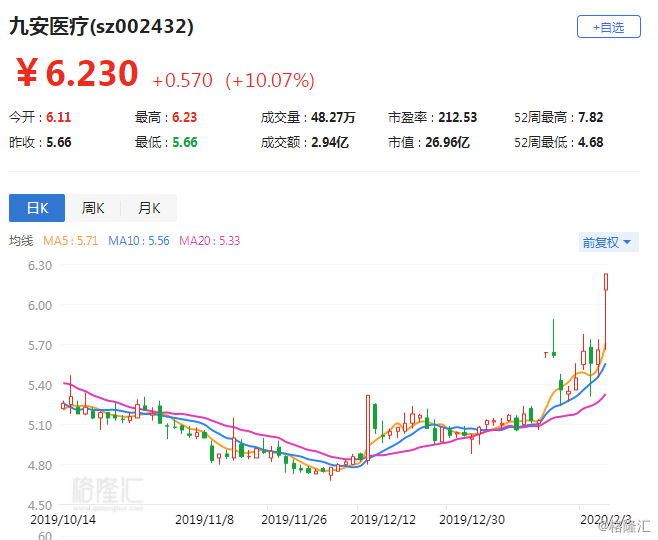Click the y-axis price label 4.80
Viewport: 658px width, 540px height.
click(x=40, y=465)
